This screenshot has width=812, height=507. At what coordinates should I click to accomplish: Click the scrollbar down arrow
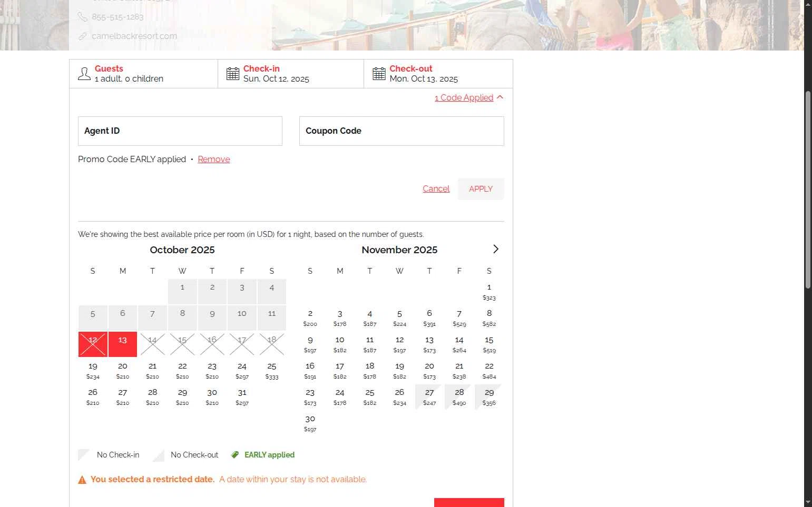tap(808, 502)
